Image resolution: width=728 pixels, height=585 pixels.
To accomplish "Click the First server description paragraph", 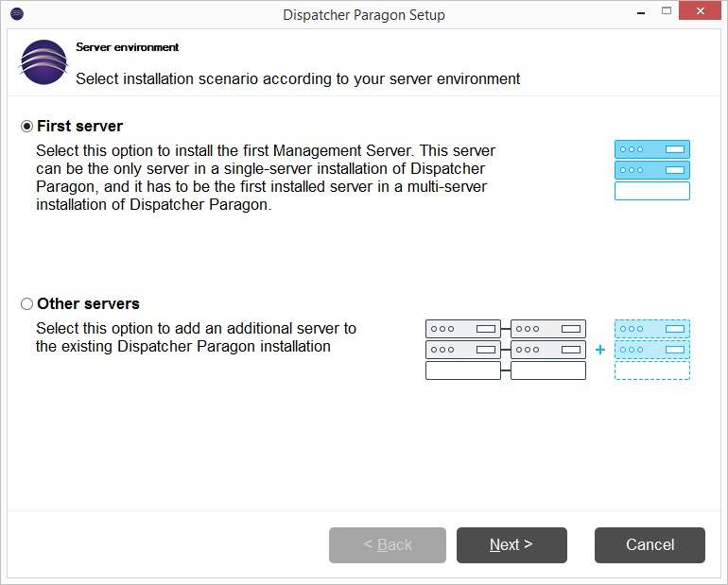I will pos(266,178).
